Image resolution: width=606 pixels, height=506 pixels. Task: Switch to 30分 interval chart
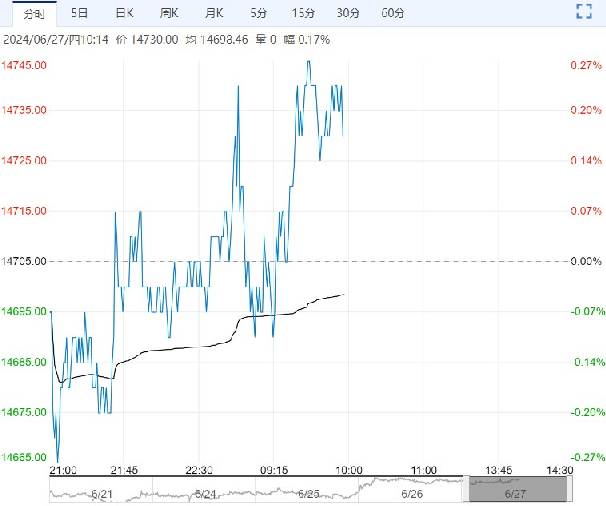[x=348, y=13]
